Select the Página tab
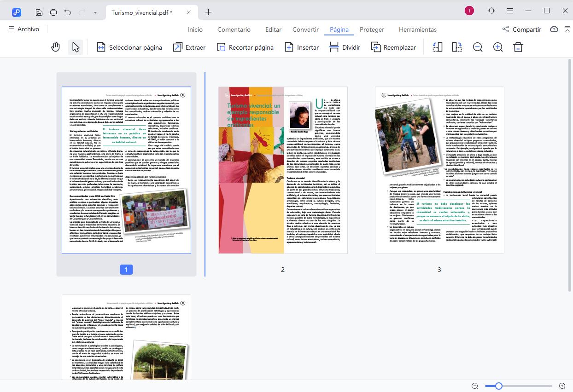Screen dimensions: 573x392 (x=339, y=29)
